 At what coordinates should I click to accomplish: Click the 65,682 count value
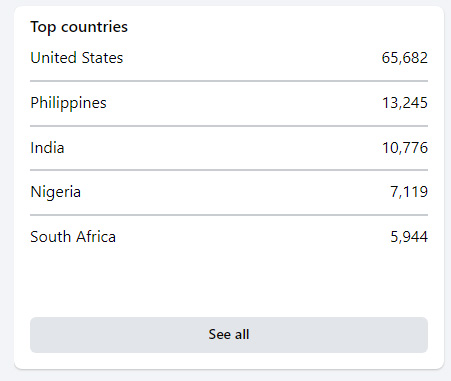pos(404,58)
